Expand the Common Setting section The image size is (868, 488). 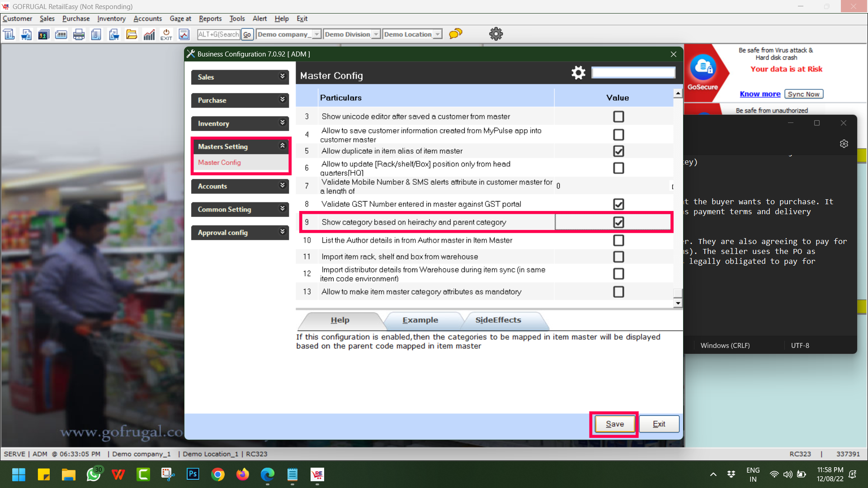tap(240, 209)
